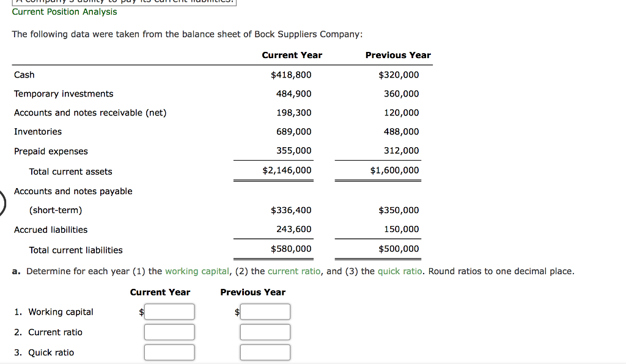Click Working capital Previous Year input box
The image size is (626, 364).
[x=265, y=311]
